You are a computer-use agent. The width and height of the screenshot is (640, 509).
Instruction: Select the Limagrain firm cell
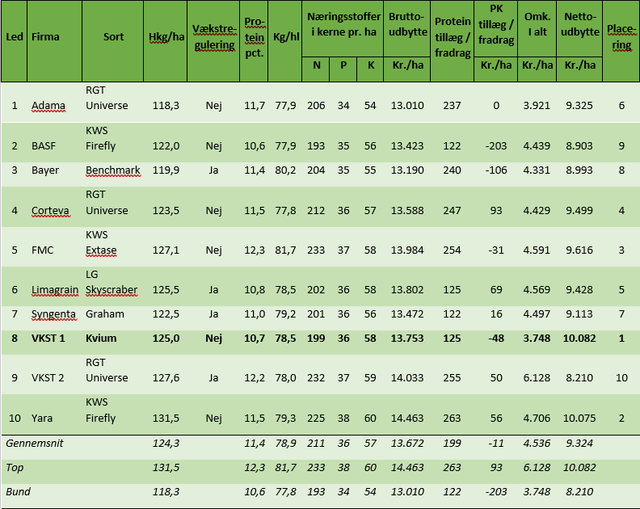tap(56, 290)
